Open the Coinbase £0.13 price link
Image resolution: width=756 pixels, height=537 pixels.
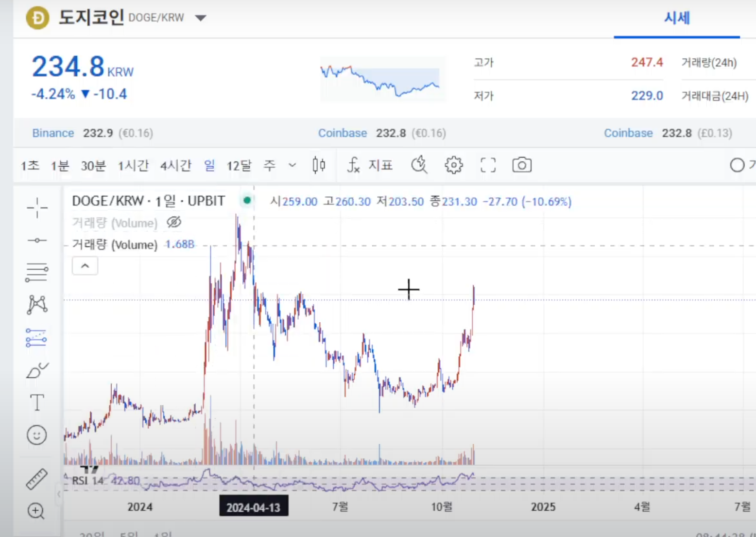[x=628, y=133]
